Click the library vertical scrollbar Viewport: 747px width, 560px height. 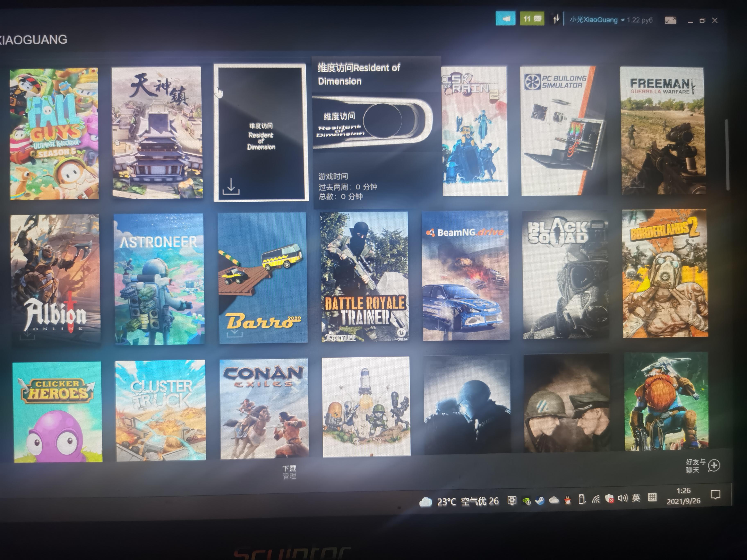point(727,155)
